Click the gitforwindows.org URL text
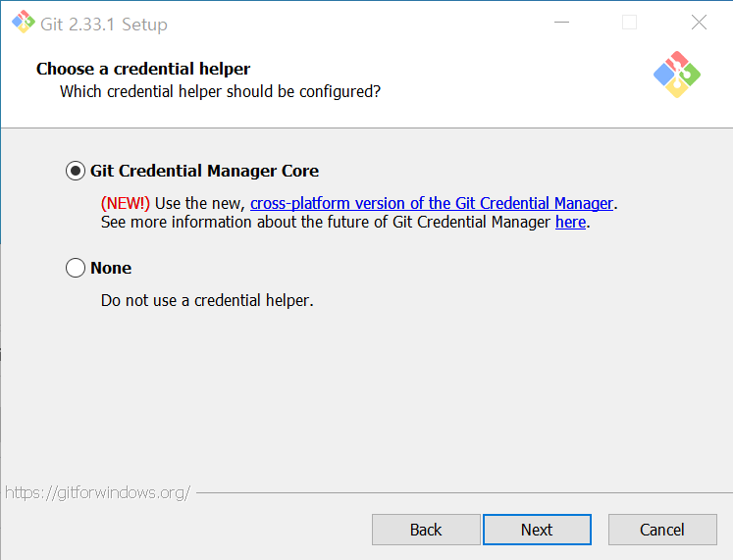The image size is (733, 560). point(97,492)
